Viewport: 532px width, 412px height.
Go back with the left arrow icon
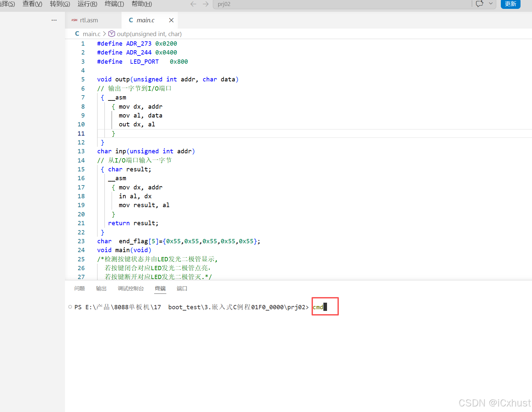click(x=193, y=4)
